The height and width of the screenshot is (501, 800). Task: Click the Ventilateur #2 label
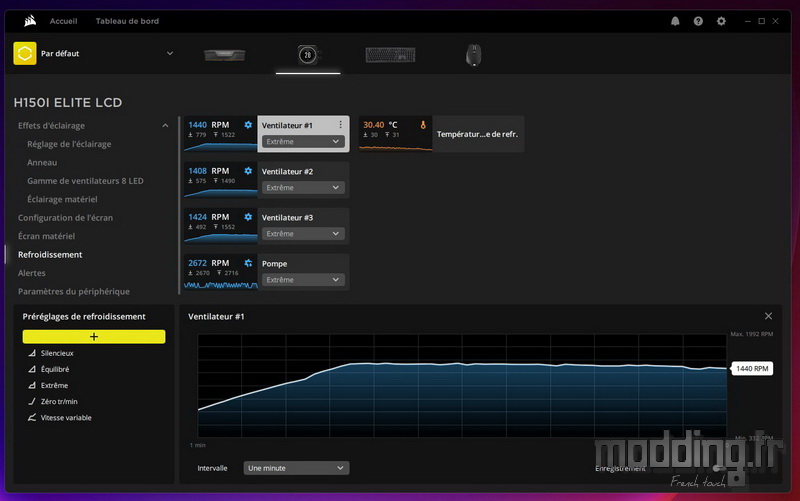287,171
